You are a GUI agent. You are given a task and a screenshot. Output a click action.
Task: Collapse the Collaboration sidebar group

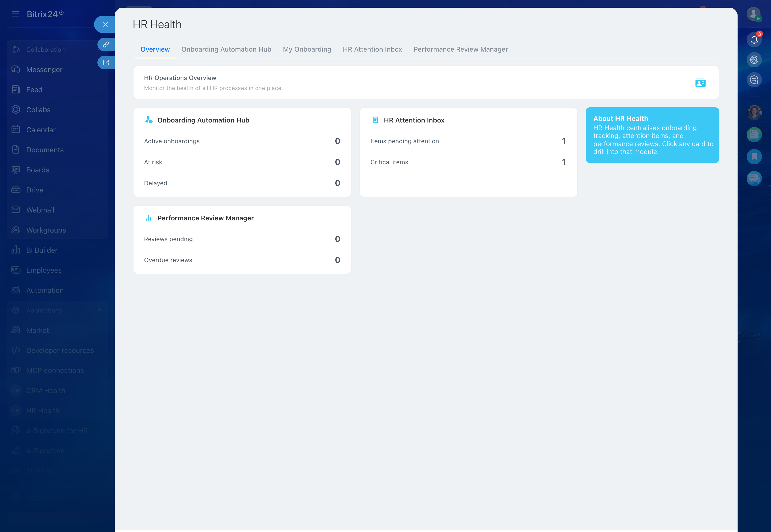pyautogui.click(x=45, y=50)
